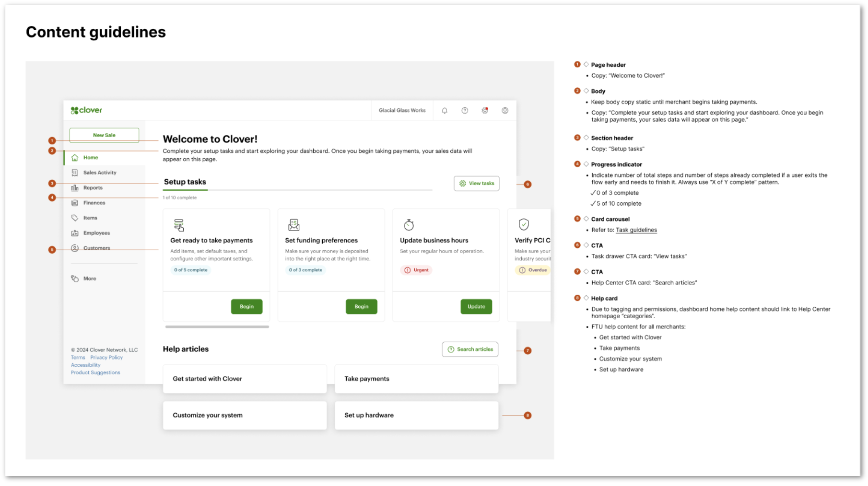Click the Urgent badge on business hours card
This screenshot has width=868, height=486.
tap(416, 270)
